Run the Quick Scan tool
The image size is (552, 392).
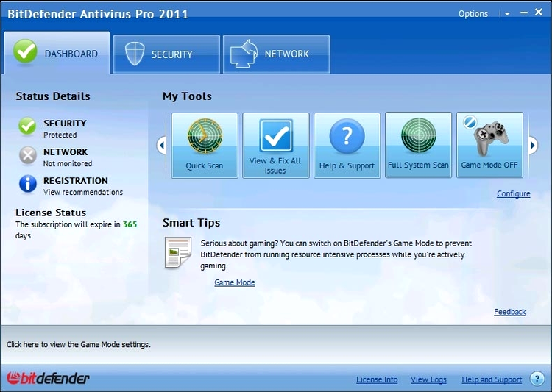205,146
